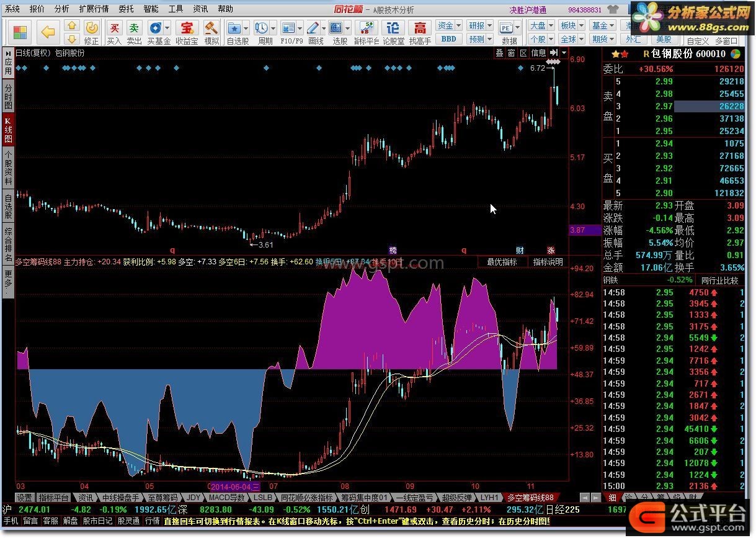Click the 最优指标 button
Image resolution: width=756 pixels, height=538 pixels.
pyautogui.click(x=502, y=262)
